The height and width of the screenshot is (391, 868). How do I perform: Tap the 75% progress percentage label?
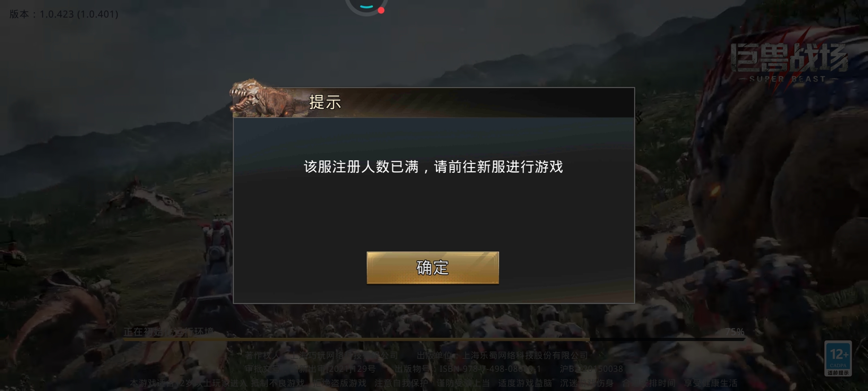point(735,332)
